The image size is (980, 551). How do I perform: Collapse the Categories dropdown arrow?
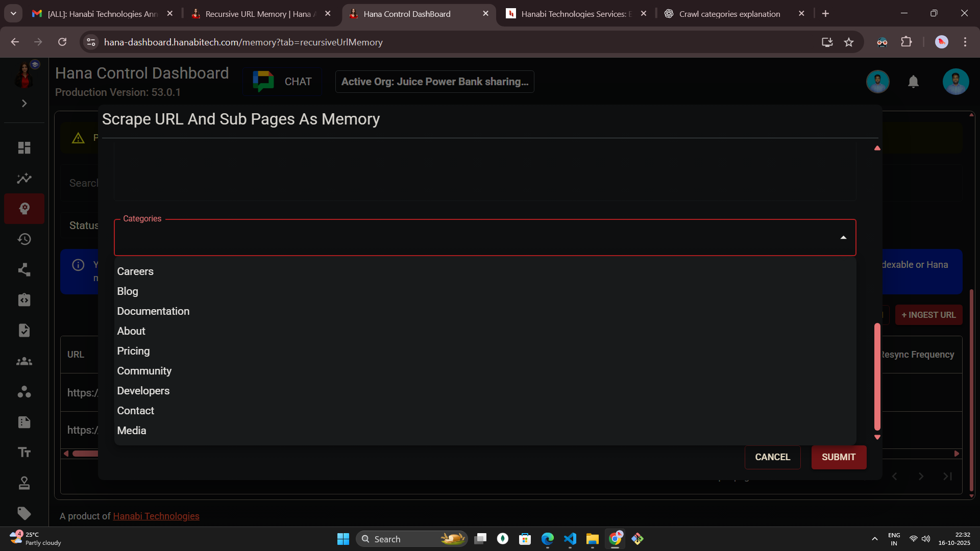843,238
